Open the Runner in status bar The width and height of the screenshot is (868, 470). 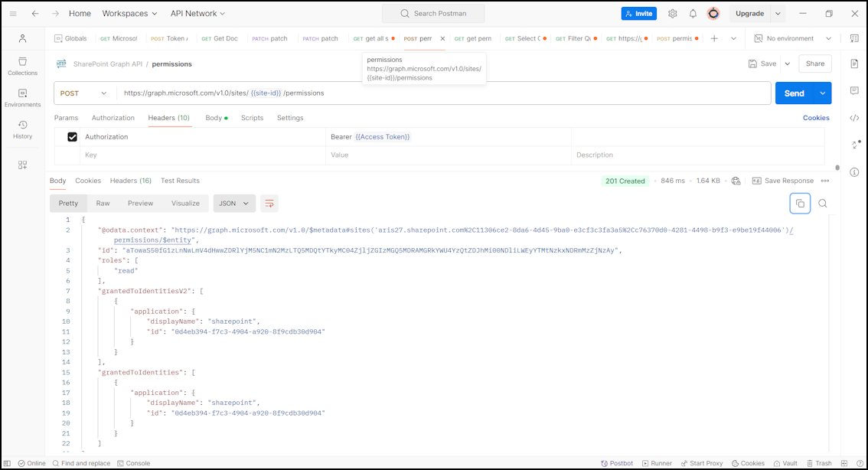[x=657, y=463]
